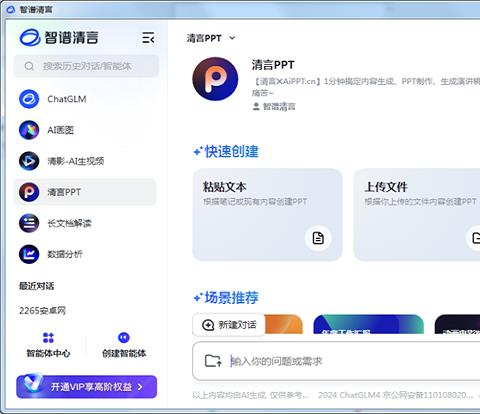The width and height of the screenshot is (480, 414).
Task: Select the 最近对话 section label
Action: tap(36, 286)
